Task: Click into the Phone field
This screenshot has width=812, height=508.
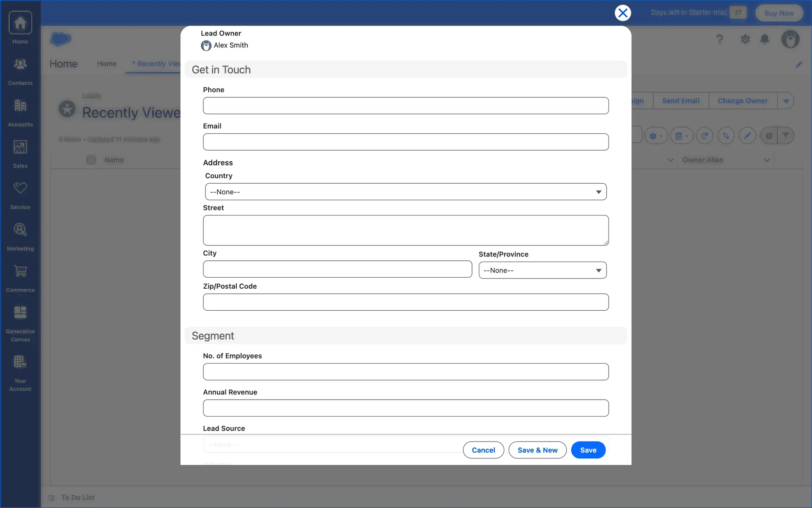Action: tap(406, 106)
